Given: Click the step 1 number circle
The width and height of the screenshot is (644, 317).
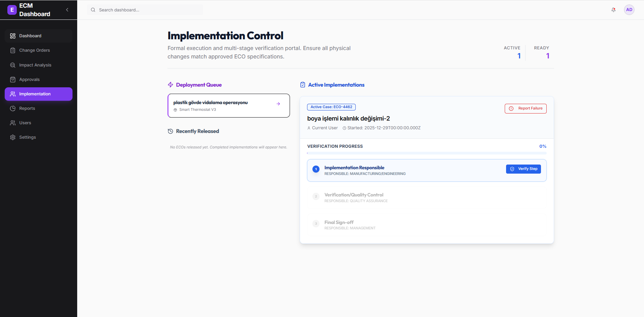Looking at the screenshot, I should (316, 169).
